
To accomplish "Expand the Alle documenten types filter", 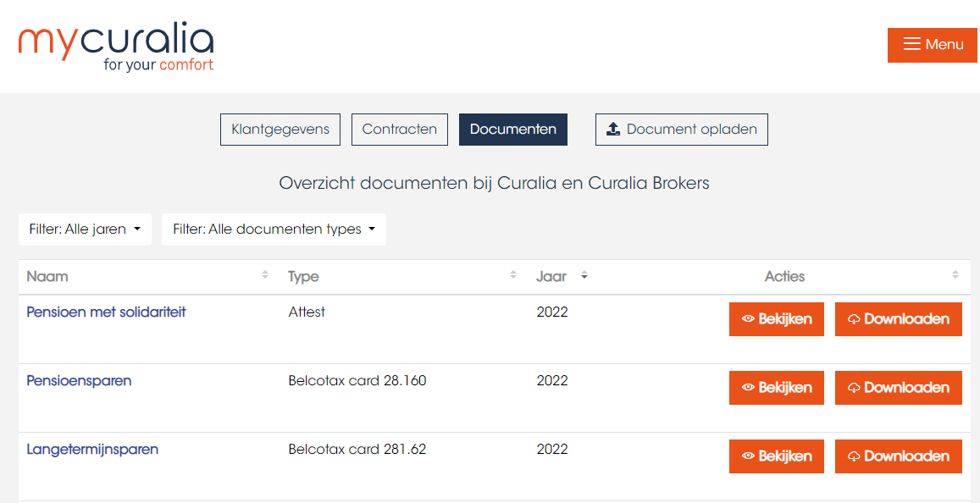I will click(274, 229).
